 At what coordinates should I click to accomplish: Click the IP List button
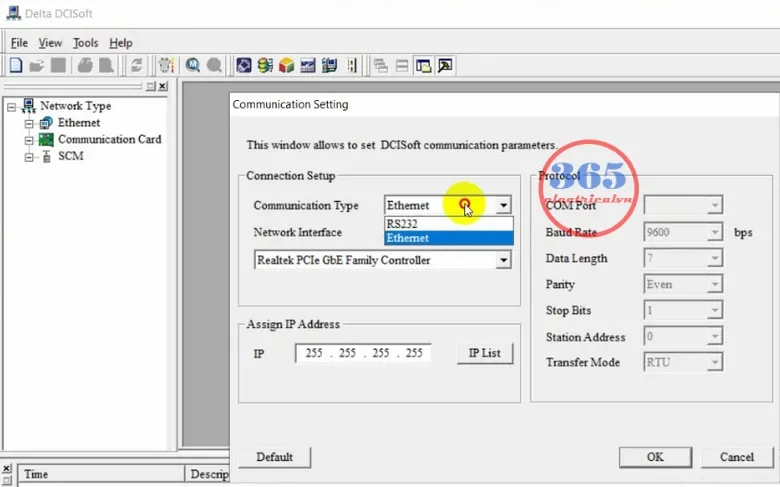click(485, 353)
